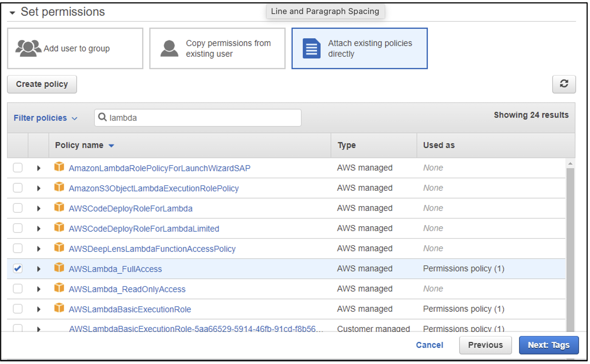The width and height of the screenshot is (590, 364).
Task: Click 'AWS managed' in AWSLambda_ReadOnlyAccess row
Action: (x=365, y=289)
